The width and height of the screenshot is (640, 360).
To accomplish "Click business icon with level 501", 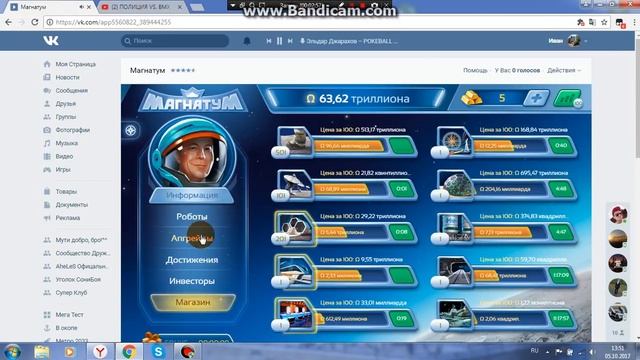I will point(295,141).
